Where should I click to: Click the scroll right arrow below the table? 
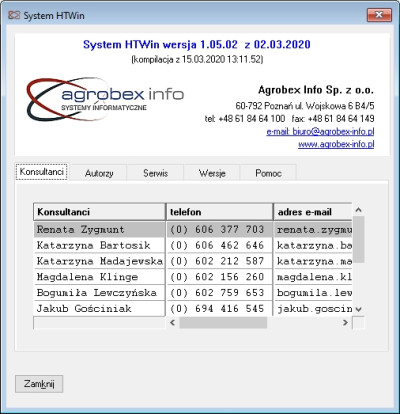(345, 322)
